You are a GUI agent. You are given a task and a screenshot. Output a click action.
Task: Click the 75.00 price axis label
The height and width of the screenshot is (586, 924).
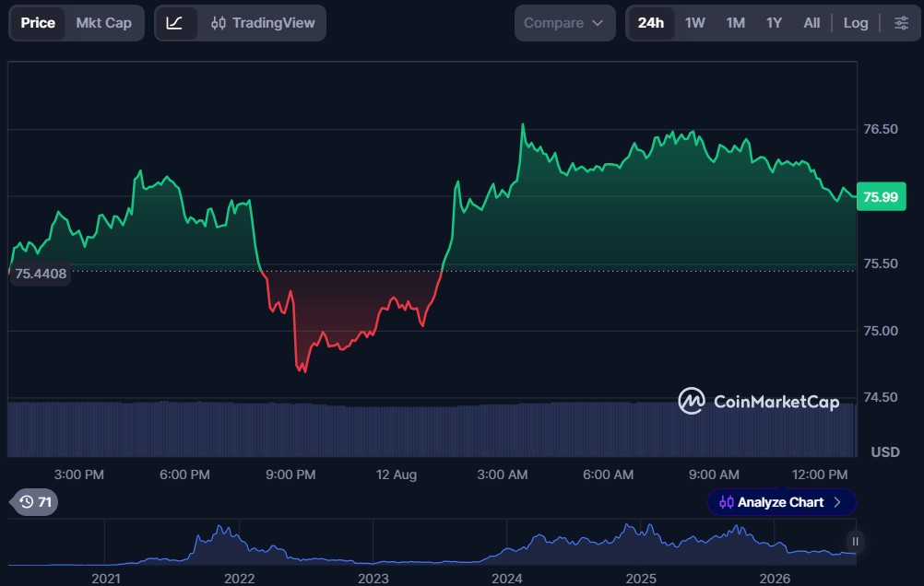point(881,331)
